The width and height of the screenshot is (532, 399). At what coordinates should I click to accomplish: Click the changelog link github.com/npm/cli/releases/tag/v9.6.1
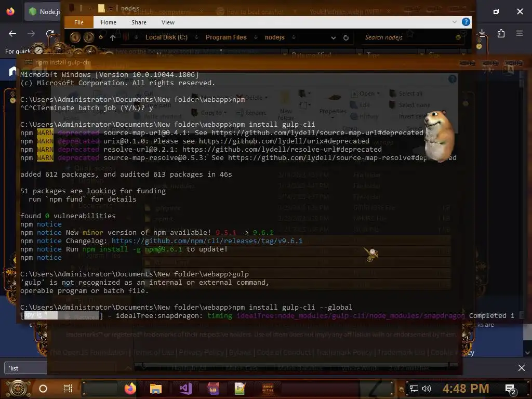click(x=207, y=241)
